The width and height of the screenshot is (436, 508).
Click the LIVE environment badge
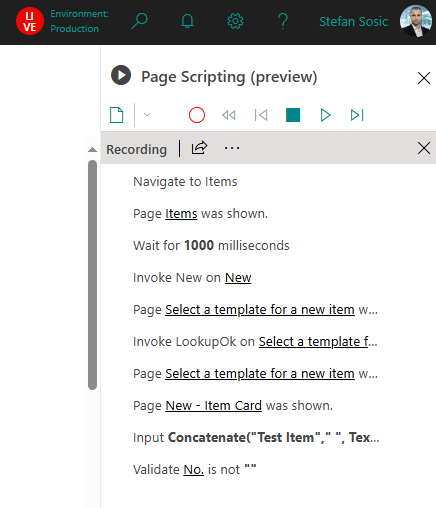point(30,21)
